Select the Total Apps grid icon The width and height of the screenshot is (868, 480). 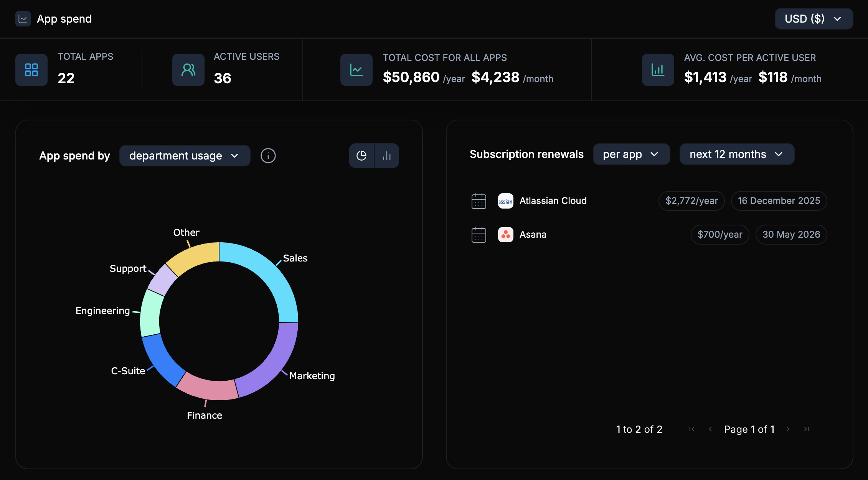point(31,69)
